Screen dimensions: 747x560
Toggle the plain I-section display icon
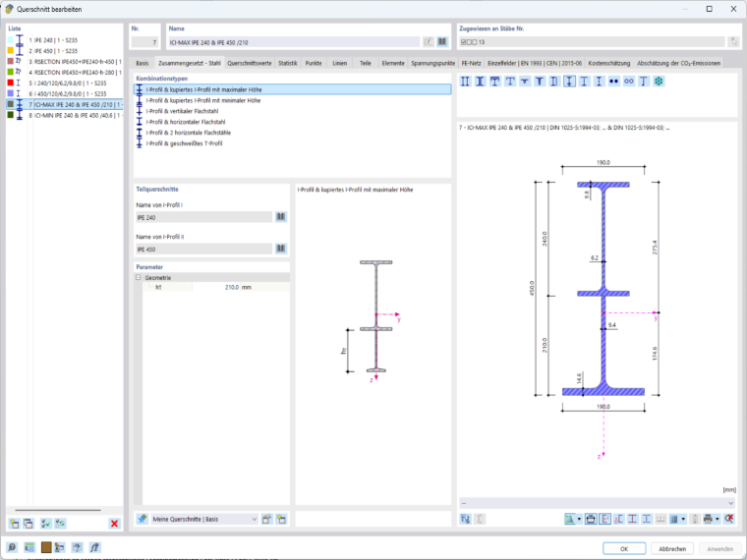click(647, 519)
